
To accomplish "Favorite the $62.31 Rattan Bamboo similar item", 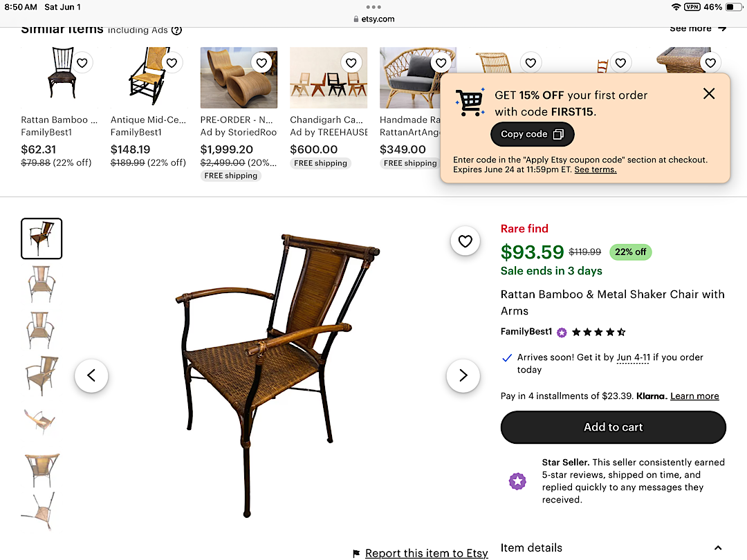I will (x=82, y=63).
